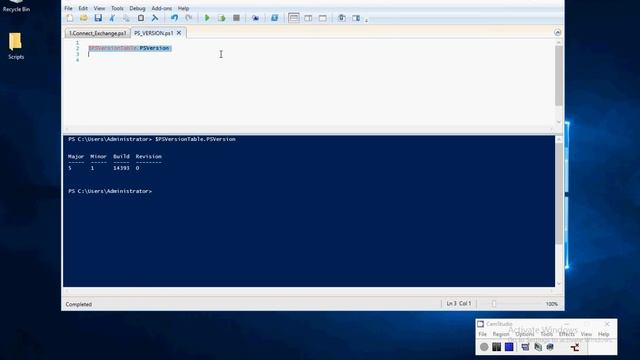Click CamStudio record-to-AVI/SWF toggle icon
The height and width of the screenshot is (360, 640).
click(x=538, y=347)
